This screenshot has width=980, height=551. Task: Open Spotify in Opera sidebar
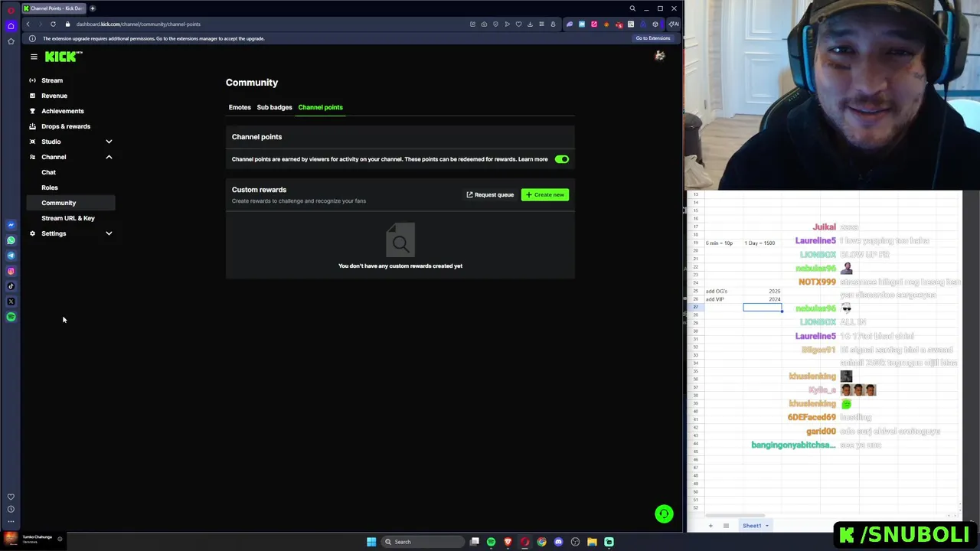[11, 317]
